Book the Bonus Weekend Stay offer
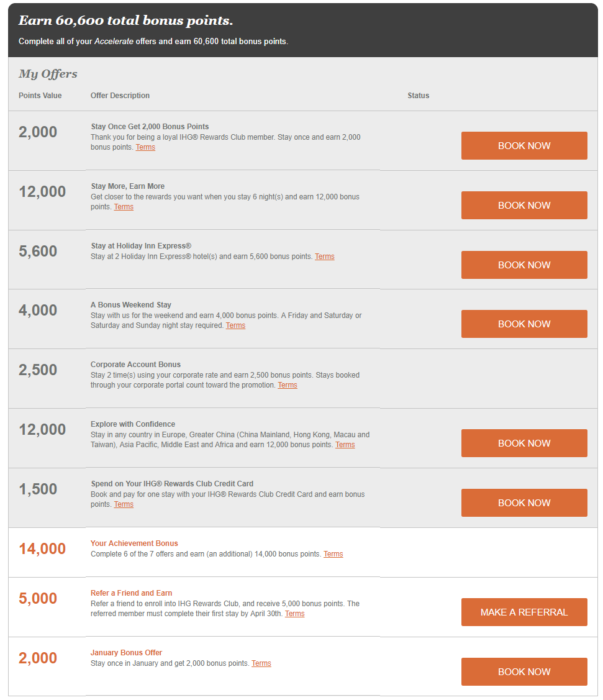Viewport: 603px width, 700px height. 524,324
